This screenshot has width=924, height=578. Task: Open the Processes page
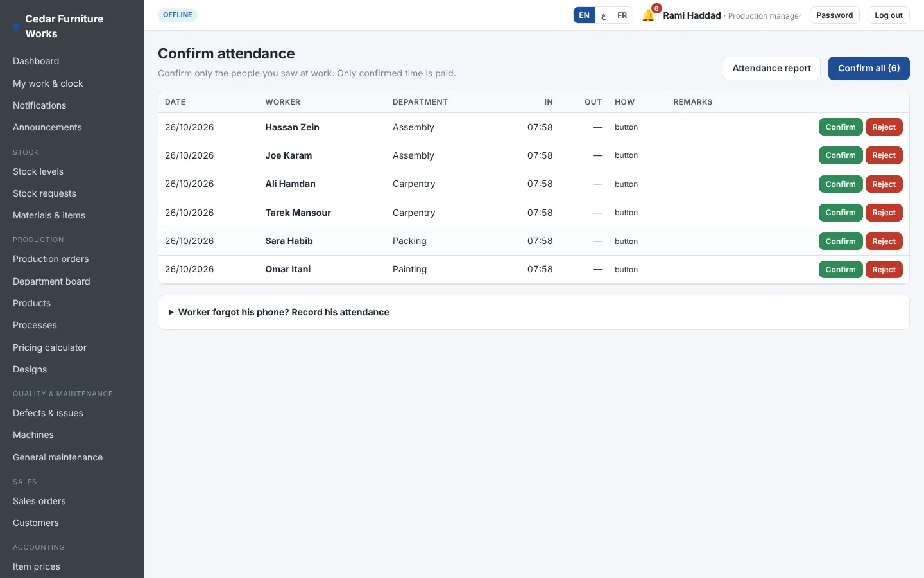point(72,325)
